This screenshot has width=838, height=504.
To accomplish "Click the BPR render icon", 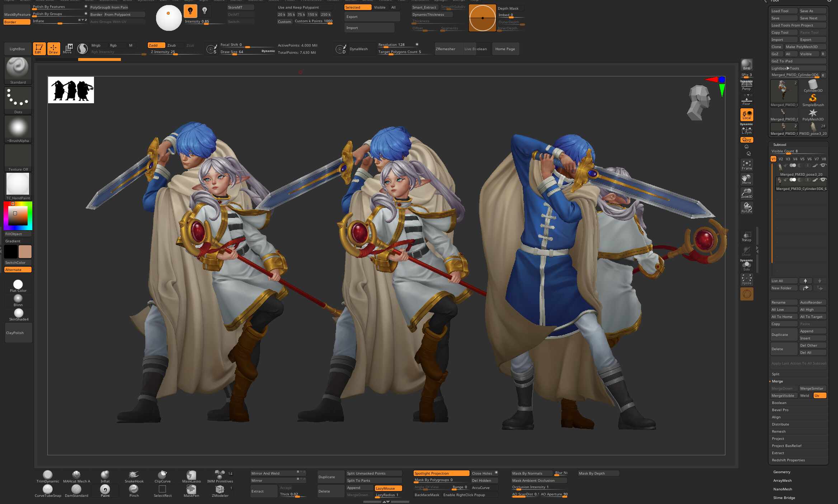I will [747, 65].
